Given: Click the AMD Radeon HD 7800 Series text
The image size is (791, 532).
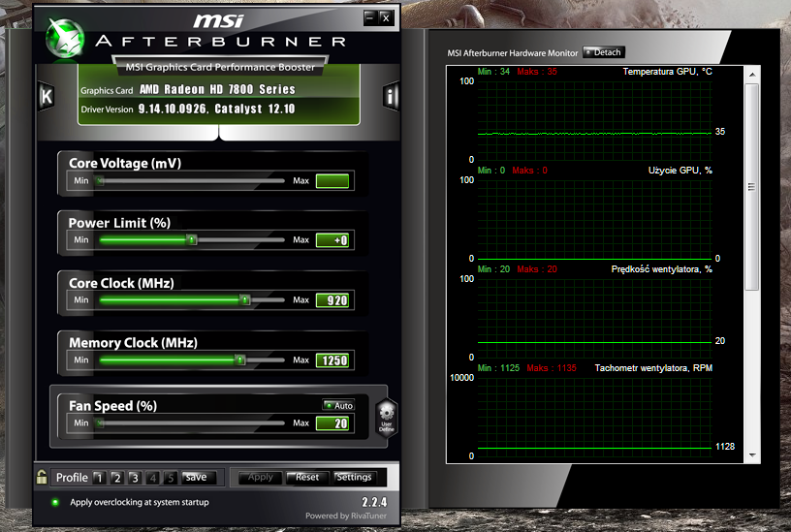Looking at the screenshot, I should [x=217, y=90].
